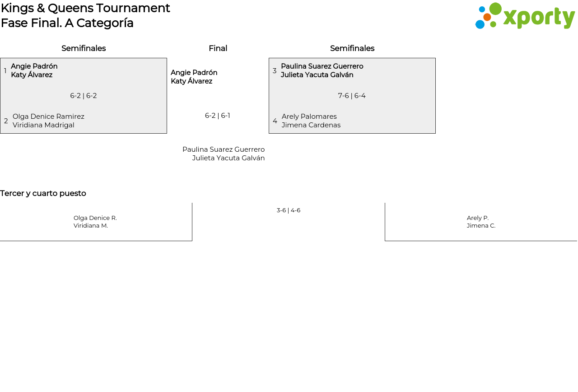Click seed number 1 in semifinal box

pyautogui.click(x=5, y=71)
